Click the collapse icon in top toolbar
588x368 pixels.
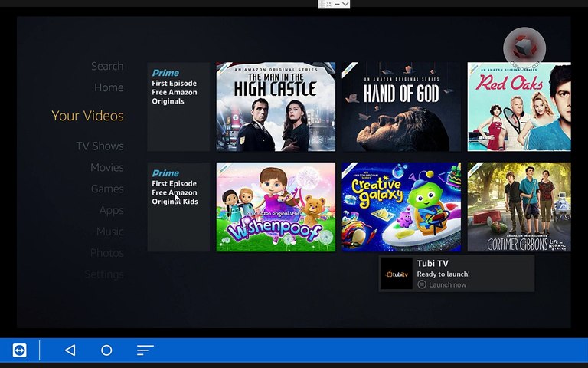(328, 4)
